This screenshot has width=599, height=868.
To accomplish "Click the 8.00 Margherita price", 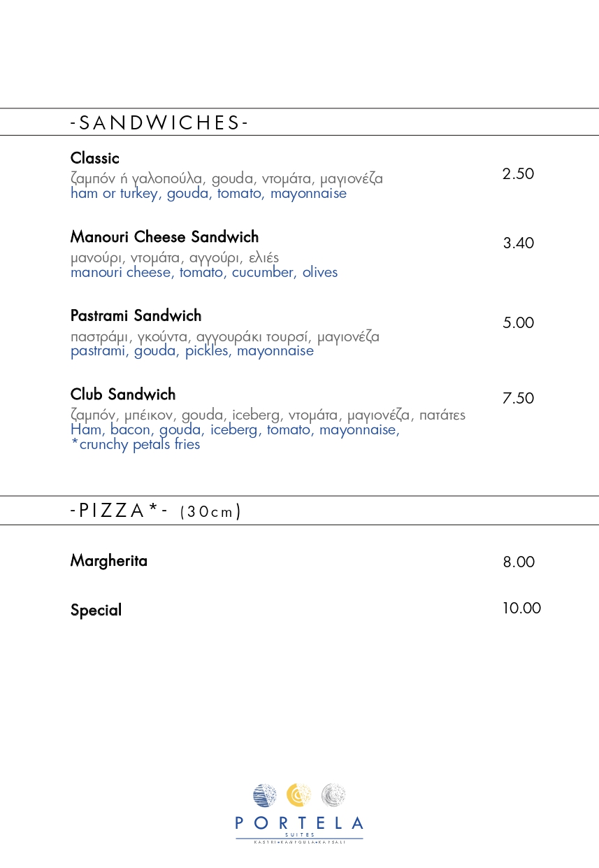I will [x=519, y=562].
